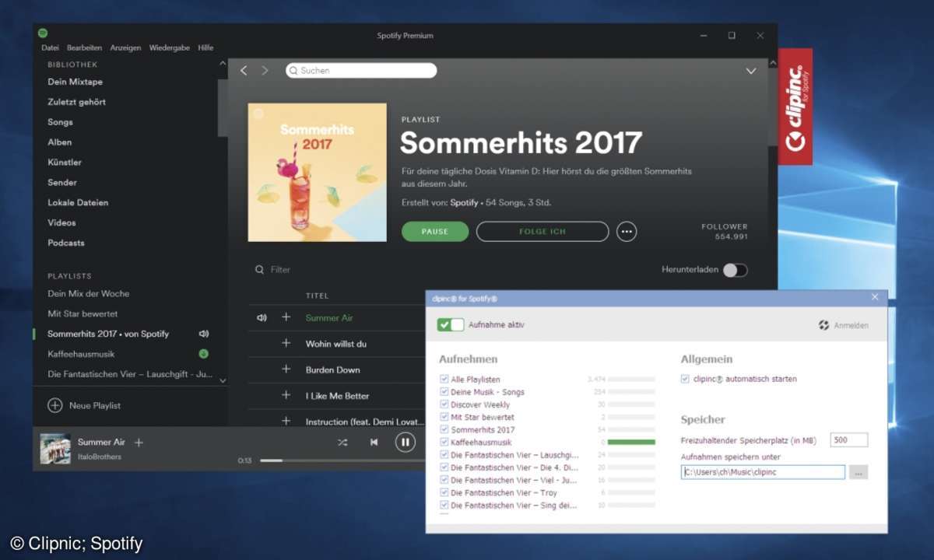The width and height of the screenshot is (934, 560).
Task: Click green download icon beside Kaffeehausmusik
Action: 204,354
